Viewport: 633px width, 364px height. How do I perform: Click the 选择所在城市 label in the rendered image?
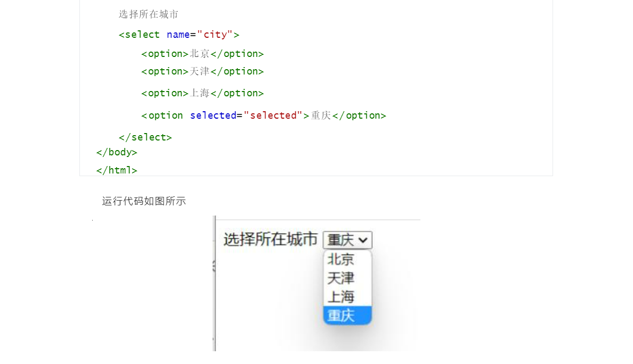pyautogui.click(x=270, y=239)
